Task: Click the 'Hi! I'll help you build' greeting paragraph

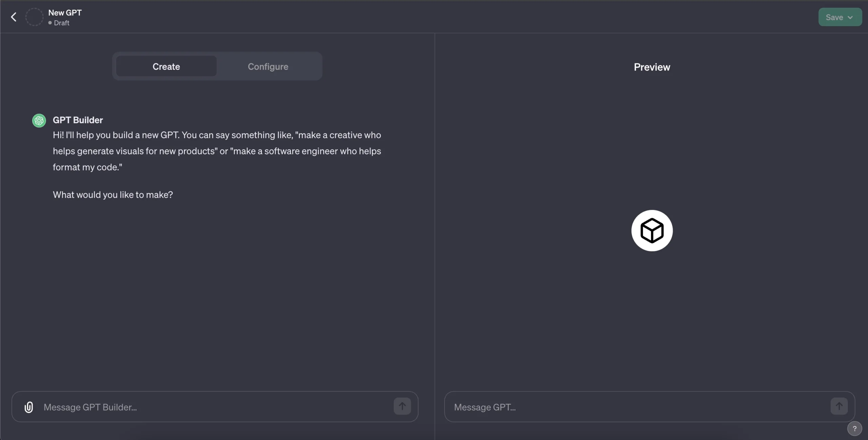Action: [x=217, y=151]
